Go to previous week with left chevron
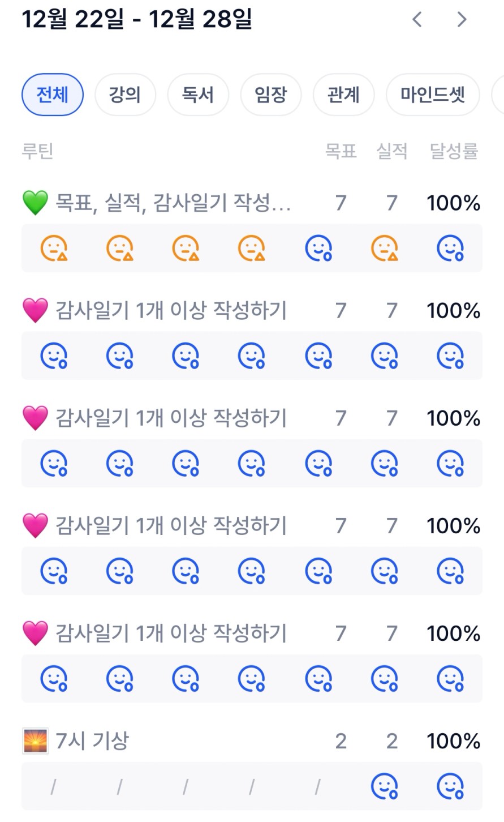This screenshot has height=822, width=504. [417, 20]
